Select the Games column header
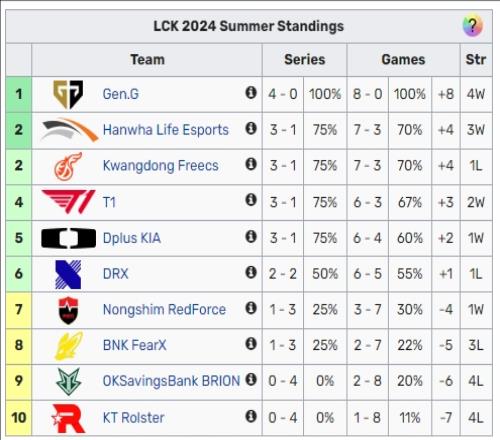 point(403,60)
